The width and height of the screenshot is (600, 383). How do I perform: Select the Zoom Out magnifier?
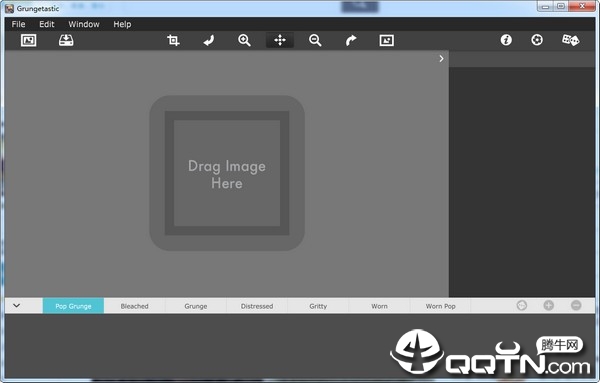[x=315, y=40]
